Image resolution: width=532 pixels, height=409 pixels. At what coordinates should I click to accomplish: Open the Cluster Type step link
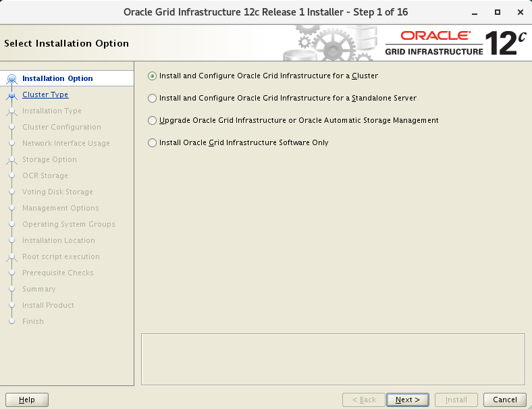click(x=45, y=94)
